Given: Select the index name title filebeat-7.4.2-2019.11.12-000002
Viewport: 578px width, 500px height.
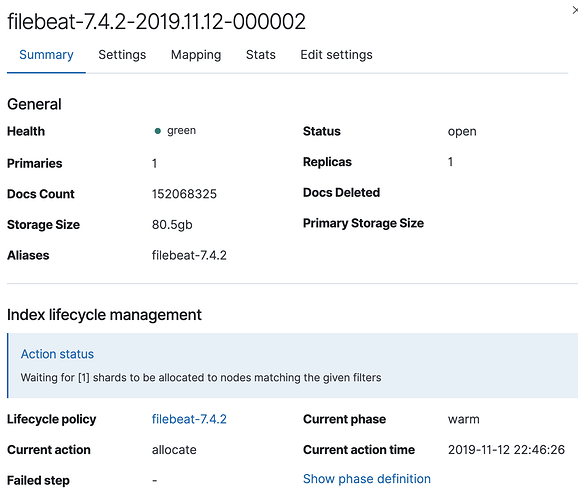Looking at the screenshot, I should pos(156,21).
